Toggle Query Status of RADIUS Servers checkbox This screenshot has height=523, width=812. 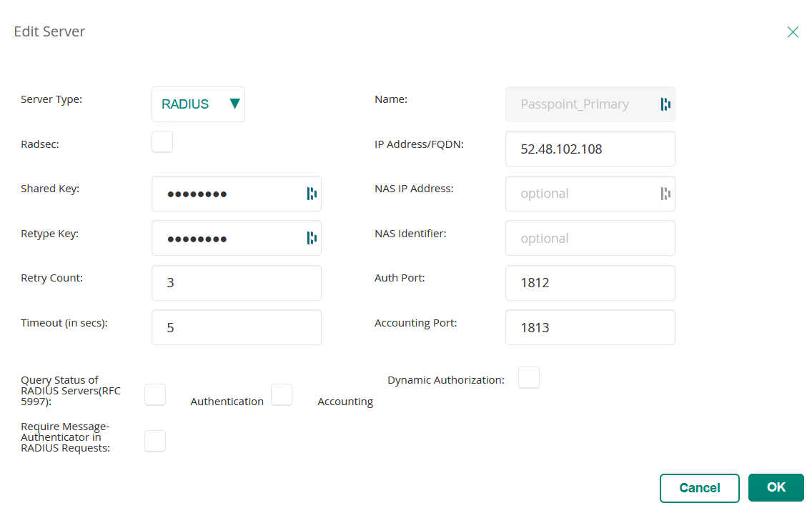coord(155,394)
